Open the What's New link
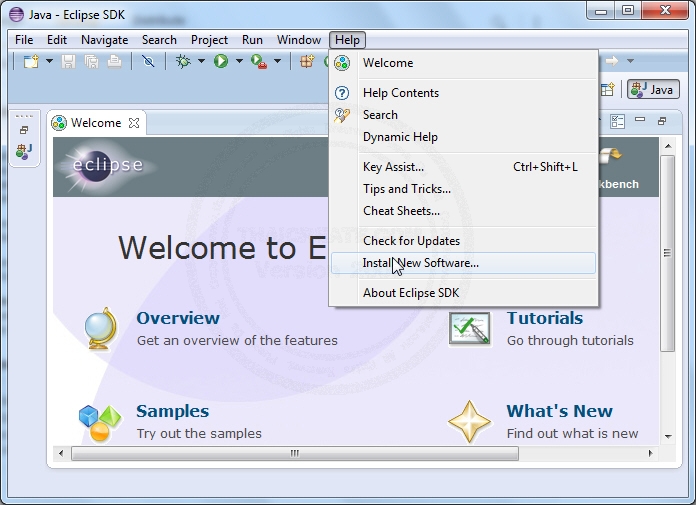 [x=559, y=411]
